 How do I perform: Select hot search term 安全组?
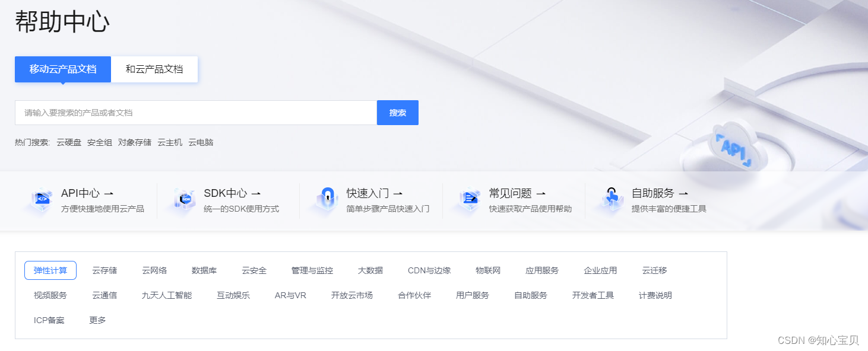pos(100,142)
